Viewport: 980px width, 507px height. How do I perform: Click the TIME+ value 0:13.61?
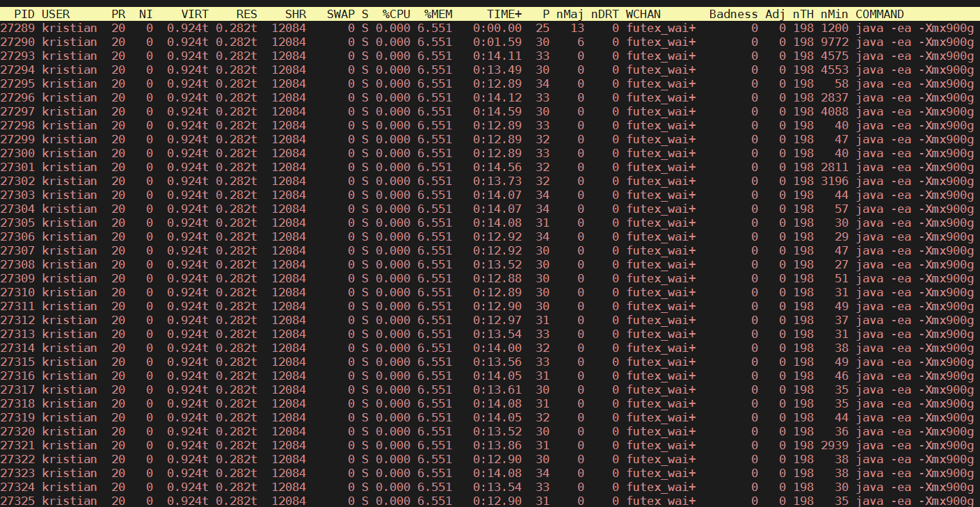[x=497, y=389]
